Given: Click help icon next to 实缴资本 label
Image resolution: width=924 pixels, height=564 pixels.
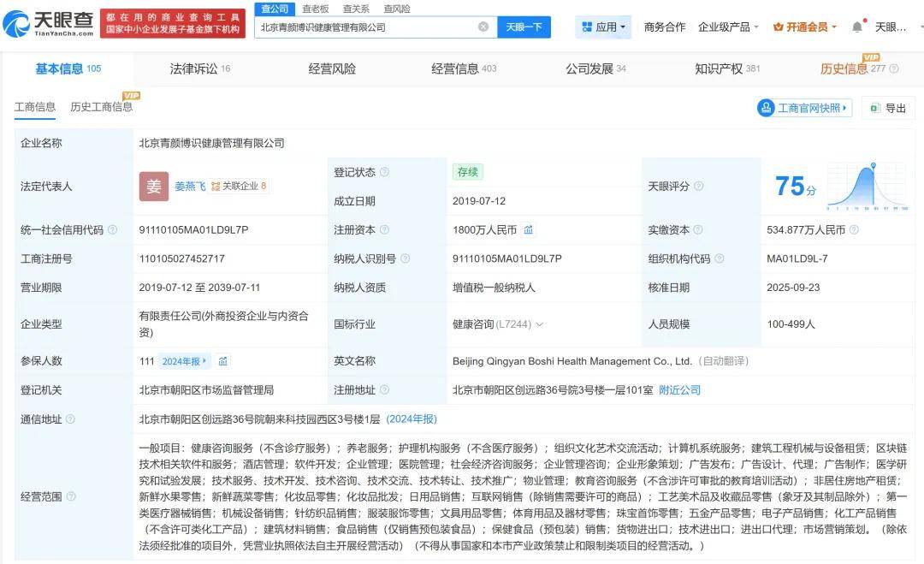Looking at the screenshot, I should point(698,230).
